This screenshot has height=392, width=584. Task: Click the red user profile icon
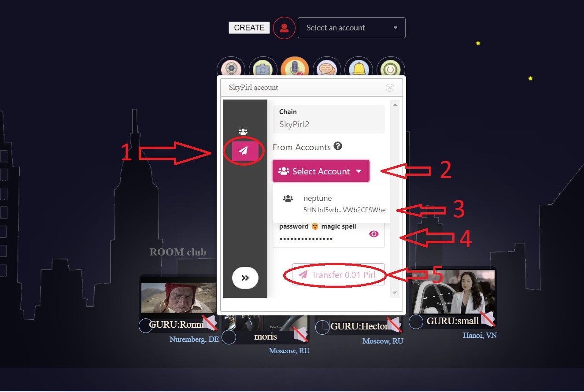click(284, 28)
